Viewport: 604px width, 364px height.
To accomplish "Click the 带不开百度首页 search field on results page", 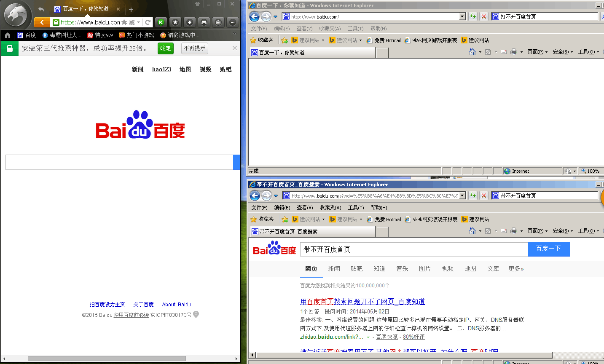I will 413,249.
